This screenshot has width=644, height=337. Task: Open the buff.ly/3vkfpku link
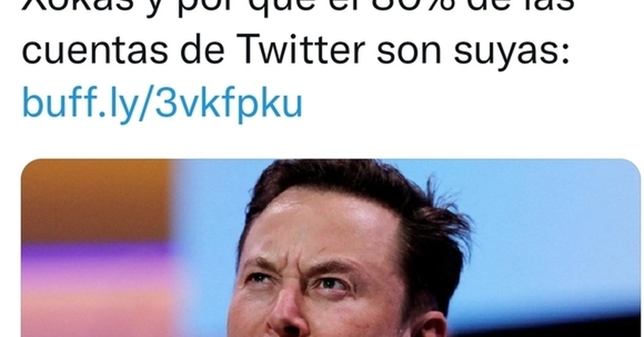(x=162, y=104)
